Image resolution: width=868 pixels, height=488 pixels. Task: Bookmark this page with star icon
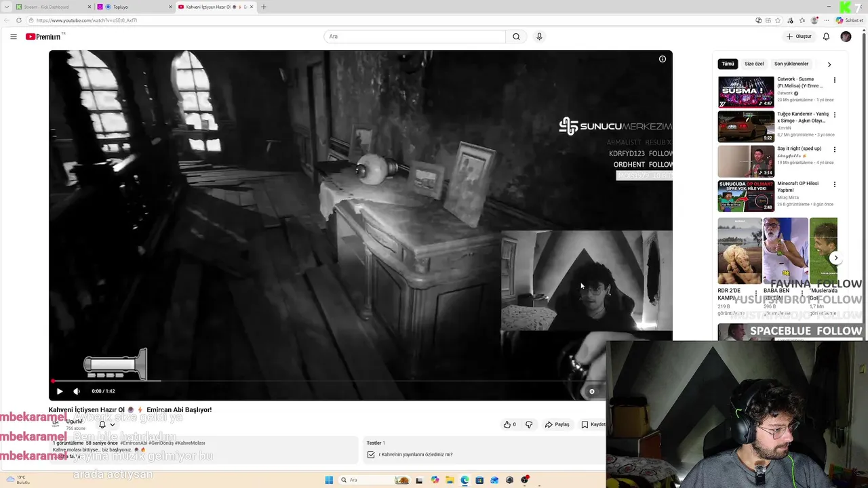(778, 20)
